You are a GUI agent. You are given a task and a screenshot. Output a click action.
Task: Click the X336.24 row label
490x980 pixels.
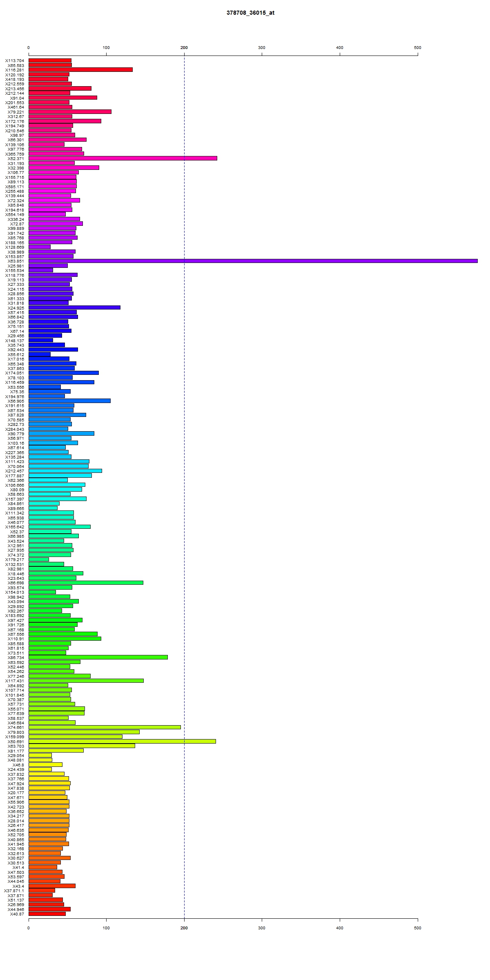click(x=16, y=219)
